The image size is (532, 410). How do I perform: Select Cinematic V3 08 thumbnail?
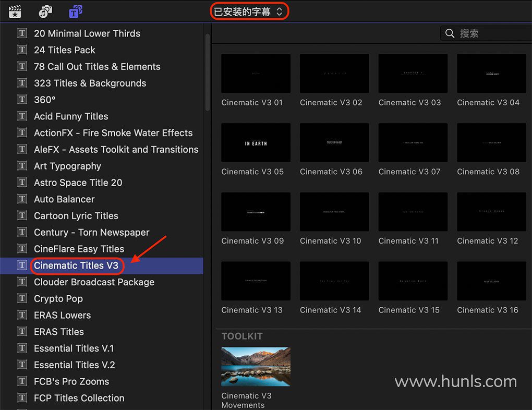tap(491, 142)
